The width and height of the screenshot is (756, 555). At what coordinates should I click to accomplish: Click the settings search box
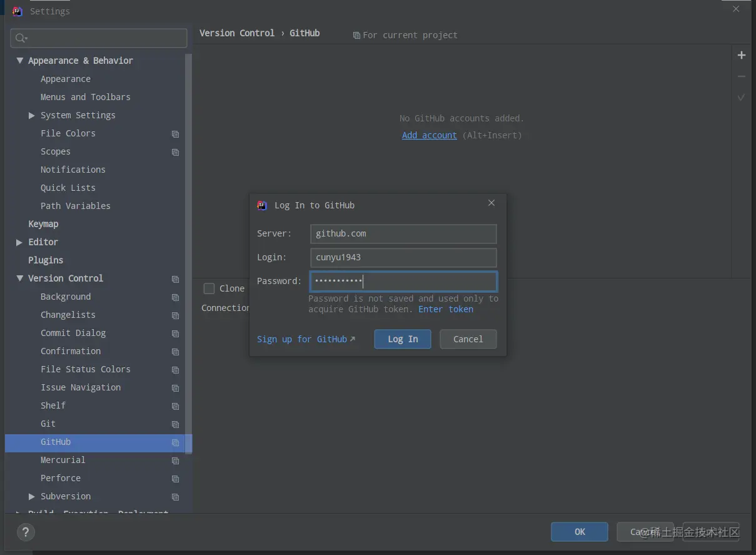pyautogui.click(x=99, y=38)
